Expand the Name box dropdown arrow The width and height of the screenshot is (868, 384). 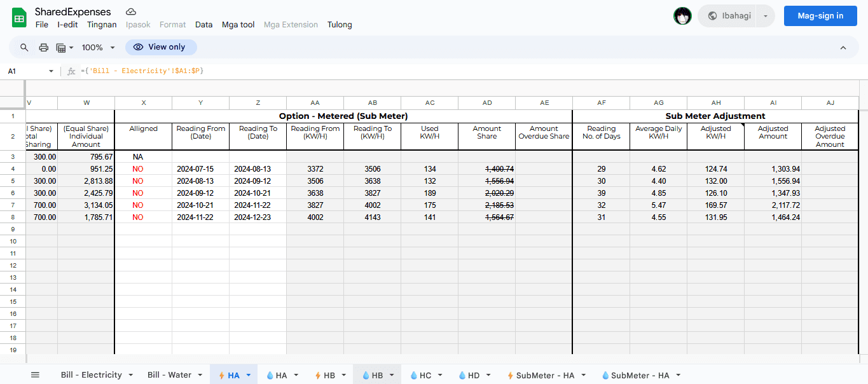52,71
